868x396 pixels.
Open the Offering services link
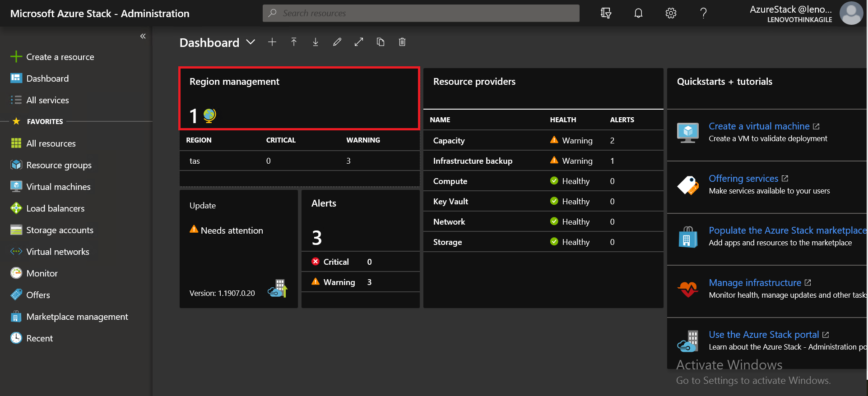coord(743,179)
